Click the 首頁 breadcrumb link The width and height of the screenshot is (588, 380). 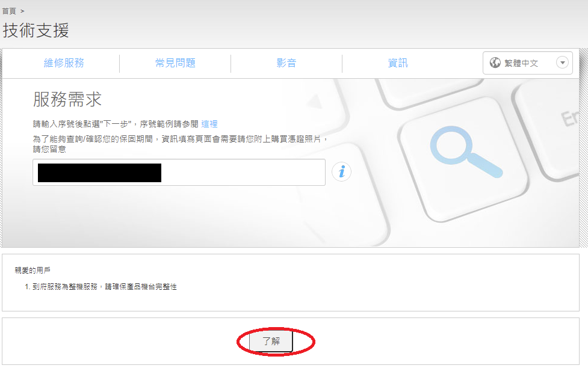tap(9, 11)
